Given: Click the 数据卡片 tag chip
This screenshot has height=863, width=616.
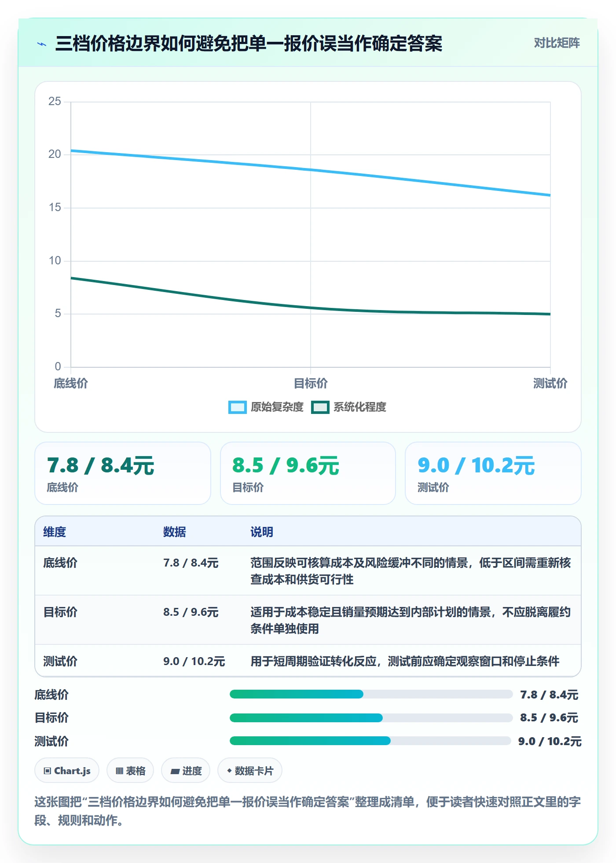Looking at the screenshot, I should [x=250, y=771].
